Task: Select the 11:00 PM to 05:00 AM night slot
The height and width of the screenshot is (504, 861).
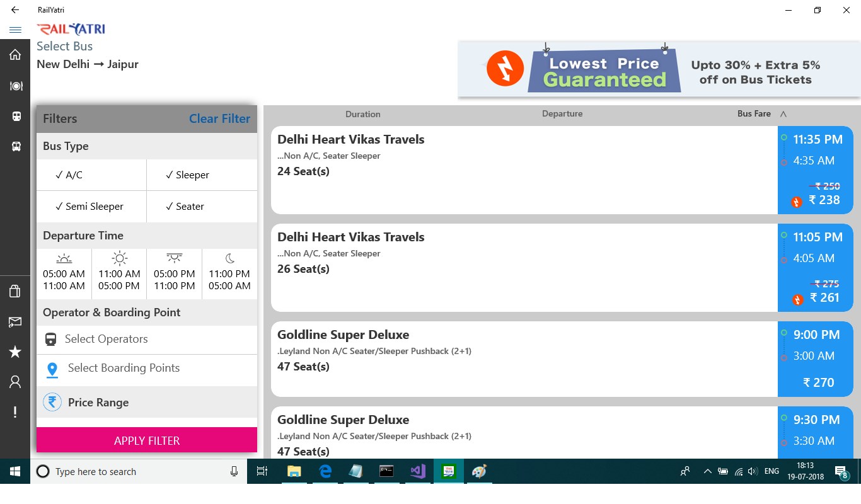Action: 229,274
